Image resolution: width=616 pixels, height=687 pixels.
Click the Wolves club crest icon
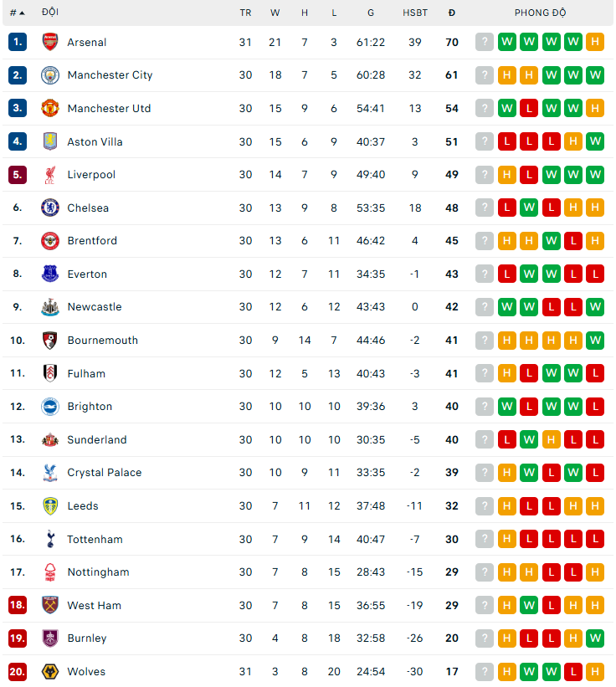(50, 672)
